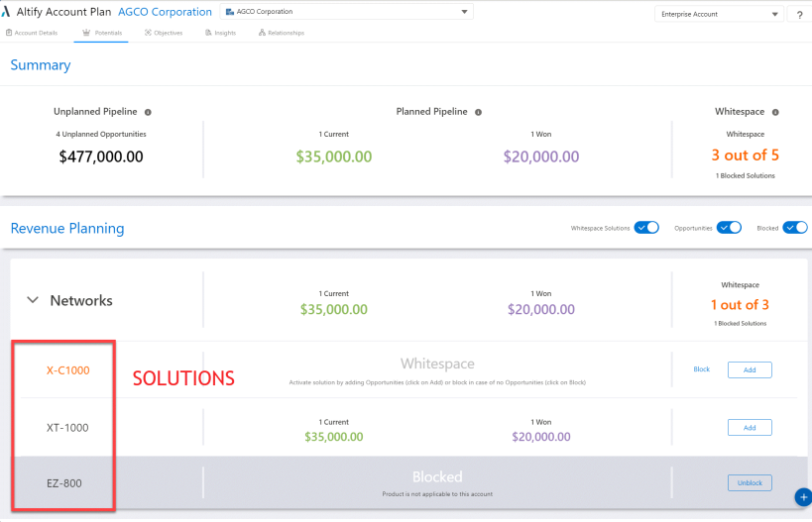Click XT-1000 row $35,000.00 current amount
Viewport: 812px width, 522px height.
(334, 437)
